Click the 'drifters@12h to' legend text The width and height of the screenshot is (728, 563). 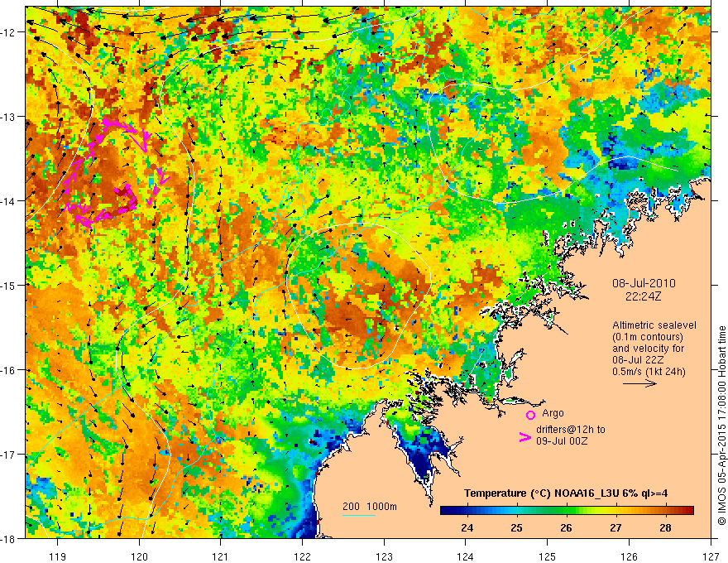pos(571,430)
